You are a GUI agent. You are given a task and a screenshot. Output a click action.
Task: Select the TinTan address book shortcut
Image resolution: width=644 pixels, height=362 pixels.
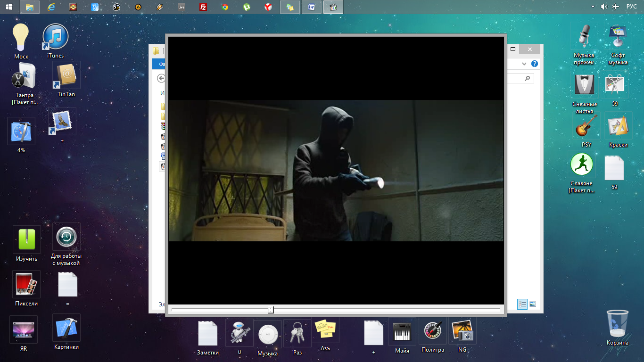click(x=66, y=79)
